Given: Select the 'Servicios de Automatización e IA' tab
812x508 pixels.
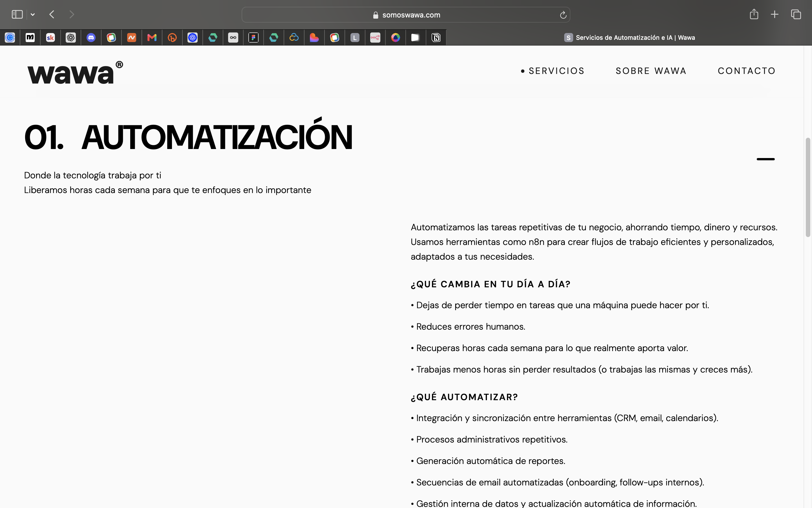Looking at the screenshot, I should coord(629,38).
